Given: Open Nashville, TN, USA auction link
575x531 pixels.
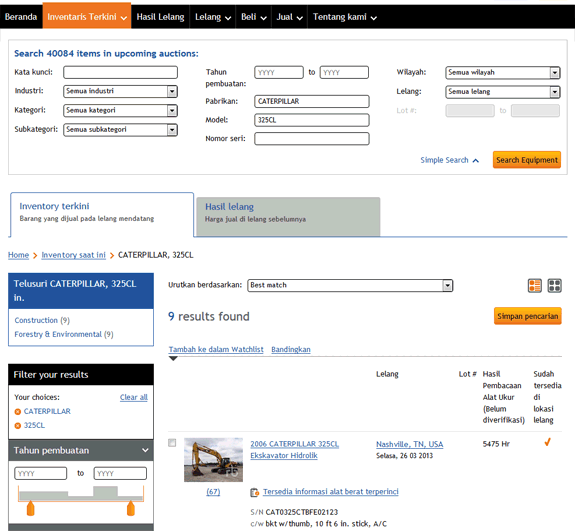Looking at the screenshot, I should (x=410, y=444).
